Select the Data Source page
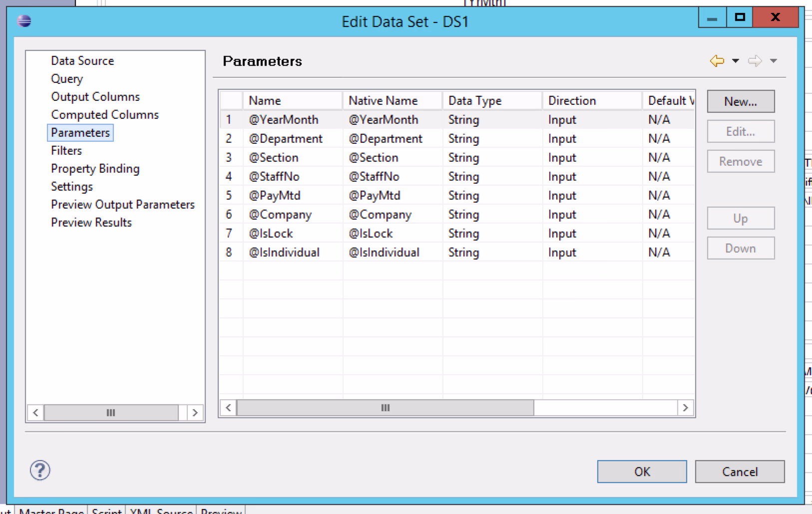Viewport: 812px width, 514px height. 82,61
